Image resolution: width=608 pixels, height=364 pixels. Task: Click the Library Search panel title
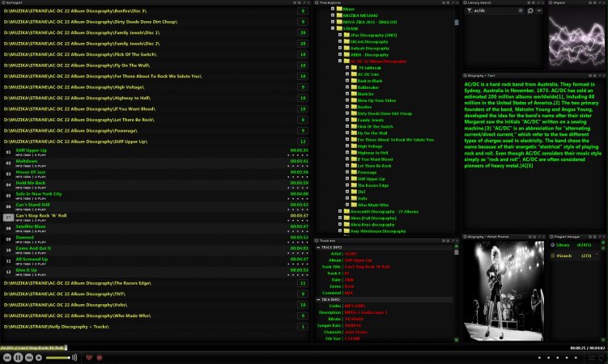(x=479, y=2)
